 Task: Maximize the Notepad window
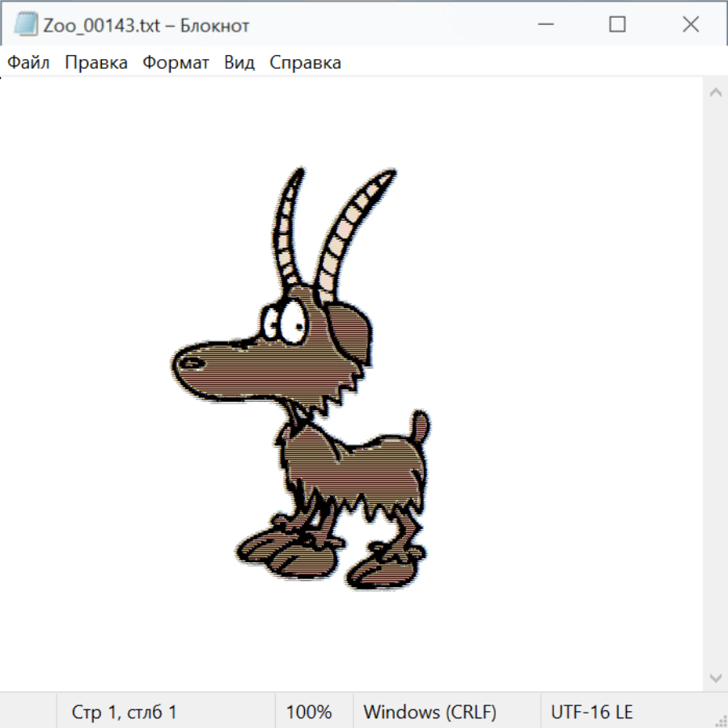click(x=617, y=25)
